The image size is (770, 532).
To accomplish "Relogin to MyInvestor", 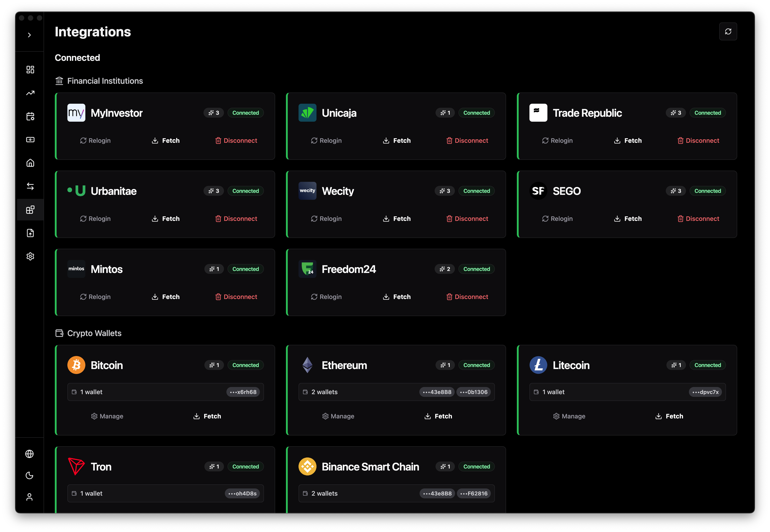I will (x=95, y=141).
